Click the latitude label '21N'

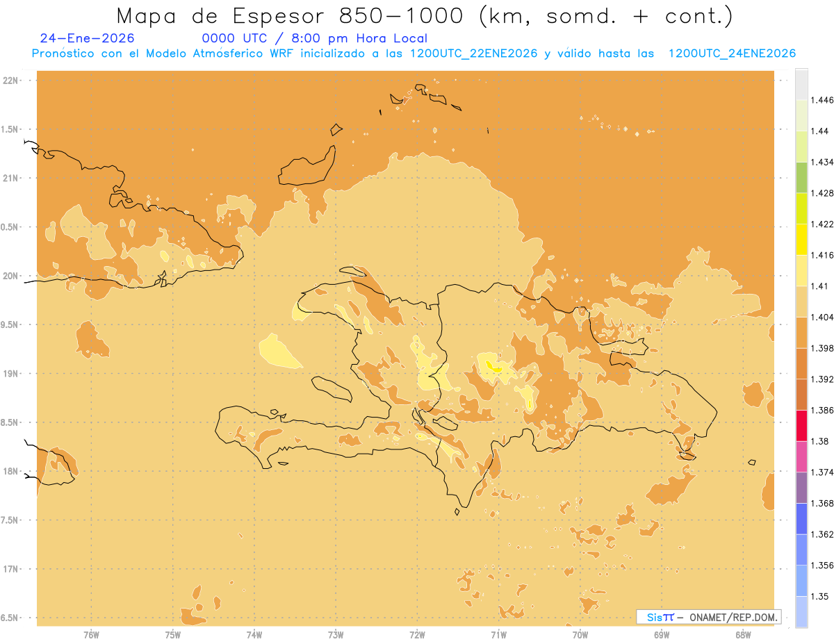[11, 178]
